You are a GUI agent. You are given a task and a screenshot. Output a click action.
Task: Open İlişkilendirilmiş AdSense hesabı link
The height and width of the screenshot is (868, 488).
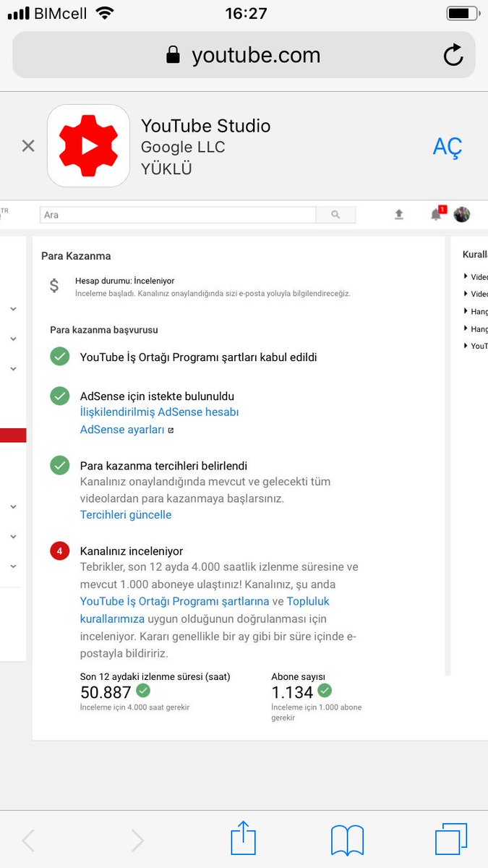coord(159,412)
